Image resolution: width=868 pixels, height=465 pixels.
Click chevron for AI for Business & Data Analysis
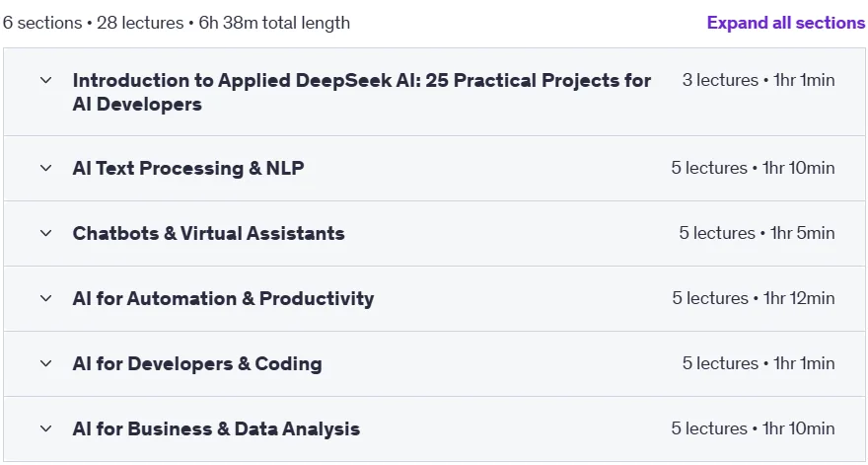46,428
